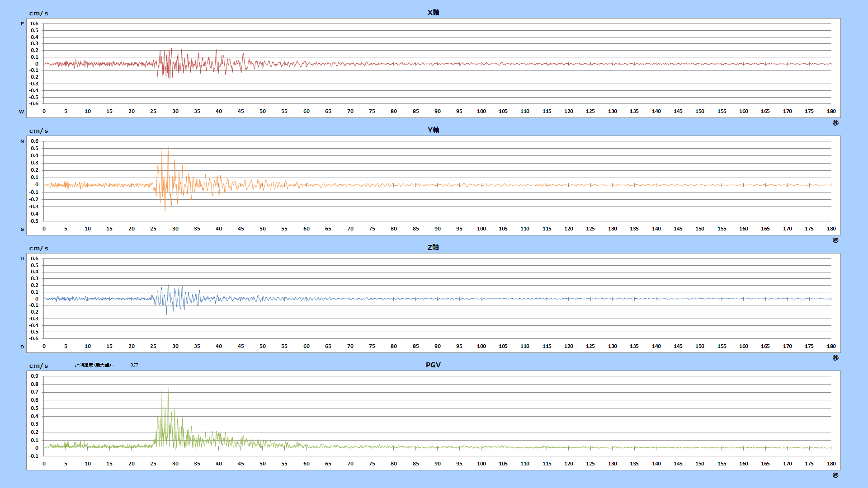Click the tallest orange peak in Y軸 chart

click(x=168, y=148)
